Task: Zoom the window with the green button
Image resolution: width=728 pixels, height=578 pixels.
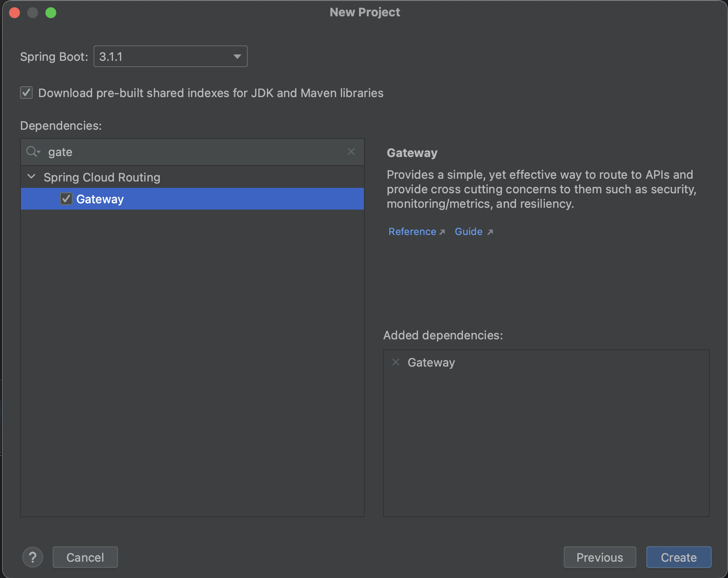Action: point(51,13)
